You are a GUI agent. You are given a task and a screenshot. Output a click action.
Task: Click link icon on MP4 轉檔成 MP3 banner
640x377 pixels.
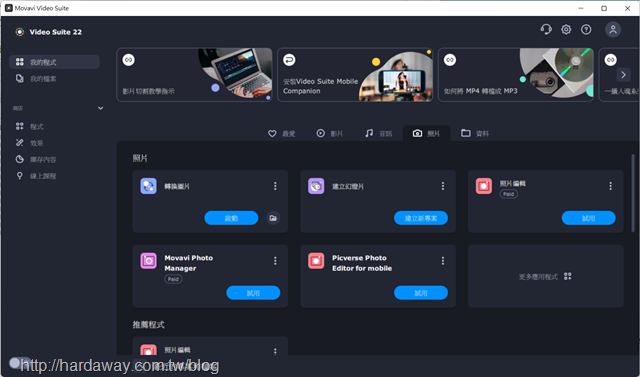[450, 60]
